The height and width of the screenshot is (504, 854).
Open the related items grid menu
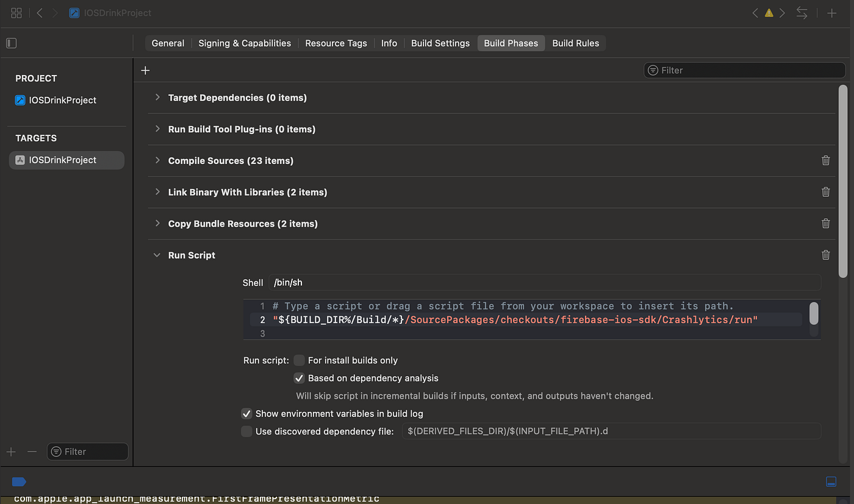pyautogui.click(x=16, y=13)
